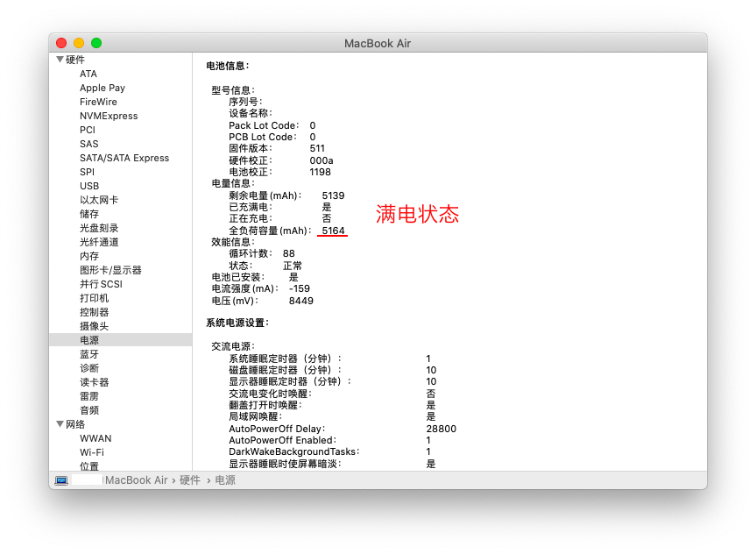The height and width of the screenshot is (554, 756).
Task: Click the 翻盖打开时唤醒 setting label
Action: [265, 405]
